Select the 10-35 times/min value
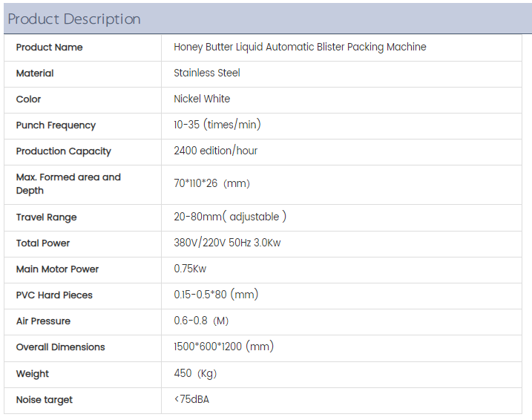 point(217,125)
